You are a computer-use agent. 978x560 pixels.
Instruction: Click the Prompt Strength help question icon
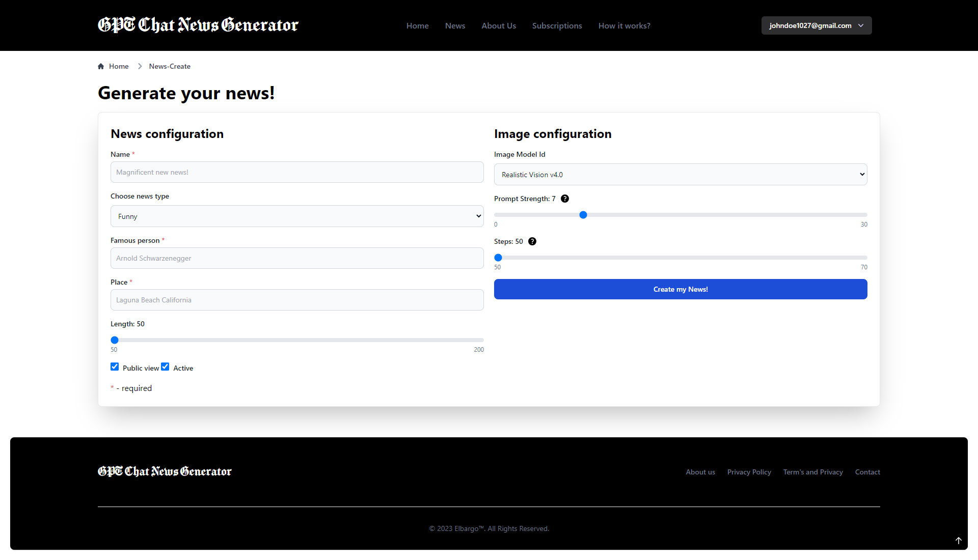click(x=565, y=199)
